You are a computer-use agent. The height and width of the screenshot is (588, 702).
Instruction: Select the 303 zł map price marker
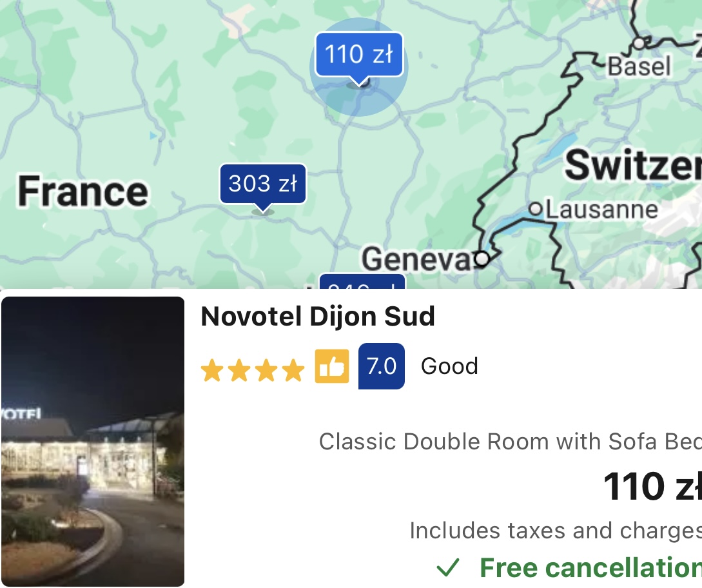coord(263,184)
